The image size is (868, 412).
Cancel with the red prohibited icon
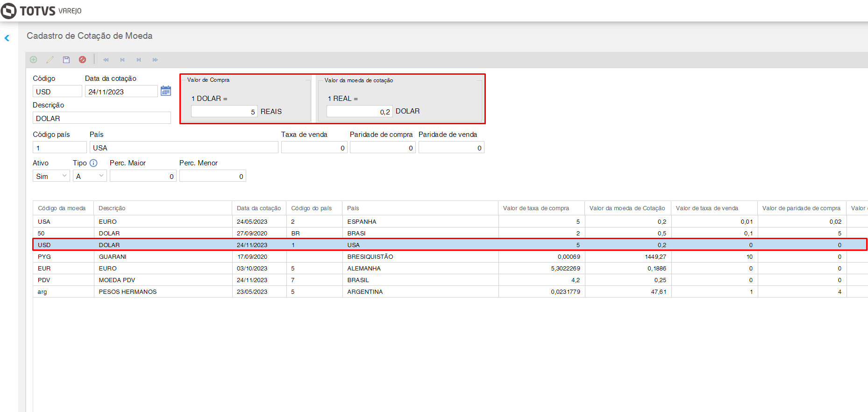[83, 60]
